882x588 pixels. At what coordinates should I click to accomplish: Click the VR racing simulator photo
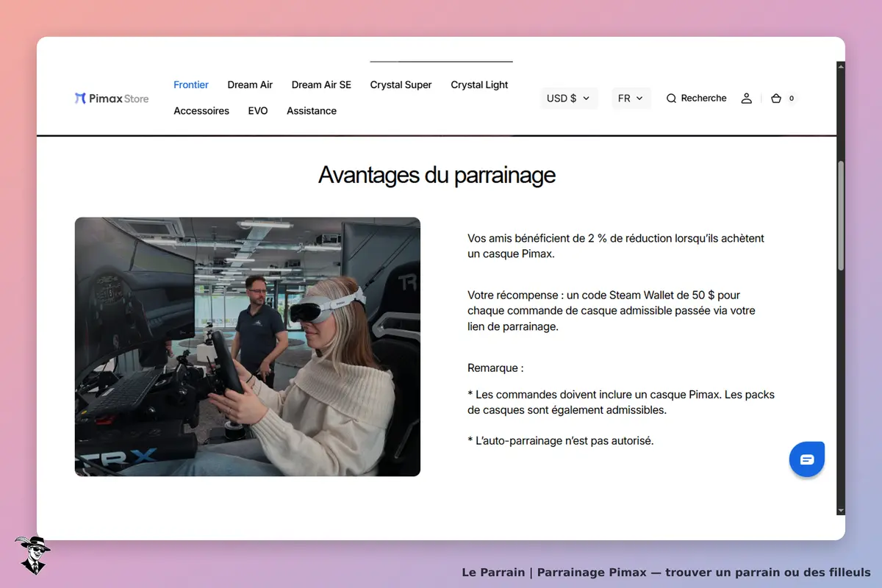pos(248,347)
